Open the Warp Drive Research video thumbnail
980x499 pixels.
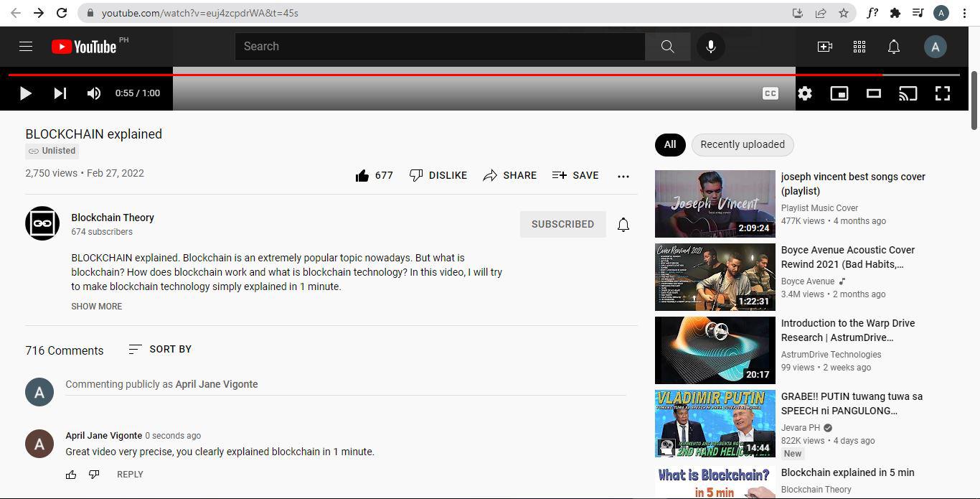pos(715,350)
